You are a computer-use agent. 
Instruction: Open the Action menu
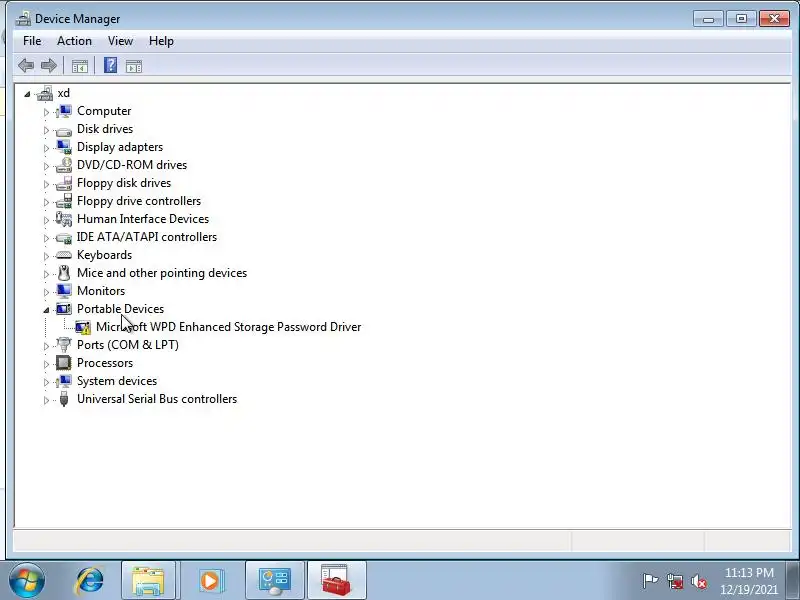pyautogui.click(x=74, y=41)
